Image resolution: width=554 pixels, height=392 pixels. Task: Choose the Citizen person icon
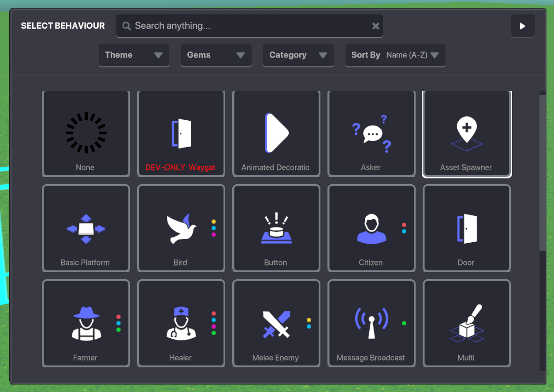[x=372, y=229]
